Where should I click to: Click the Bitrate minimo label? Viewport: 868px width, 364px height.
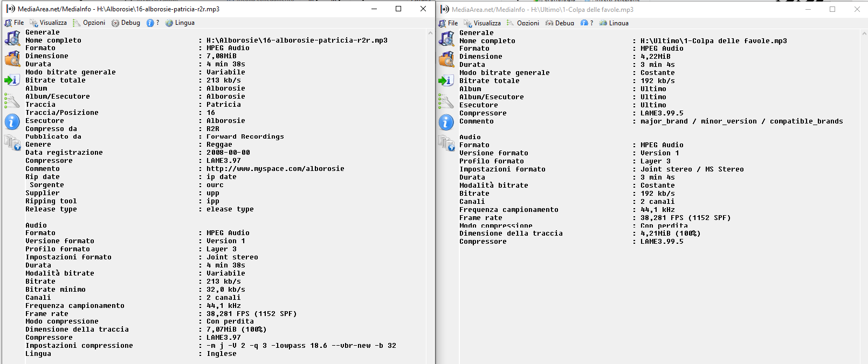[x=56, y=290]
